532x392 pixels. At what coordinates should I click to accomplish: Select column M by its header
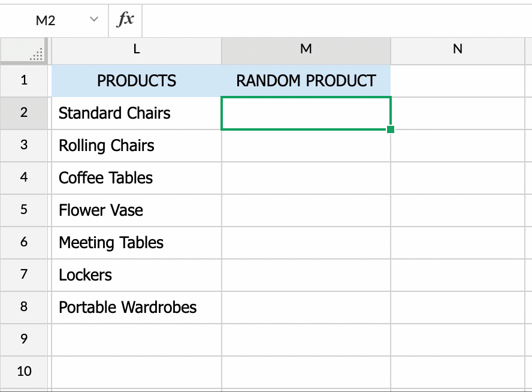coord(306,50)
